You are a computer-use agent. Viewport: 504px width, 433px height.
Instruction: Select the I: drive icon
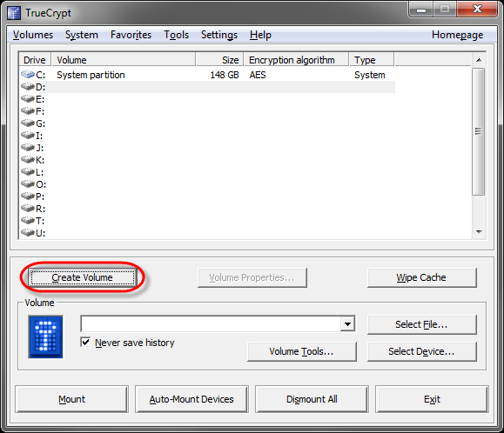click(28, 136)
